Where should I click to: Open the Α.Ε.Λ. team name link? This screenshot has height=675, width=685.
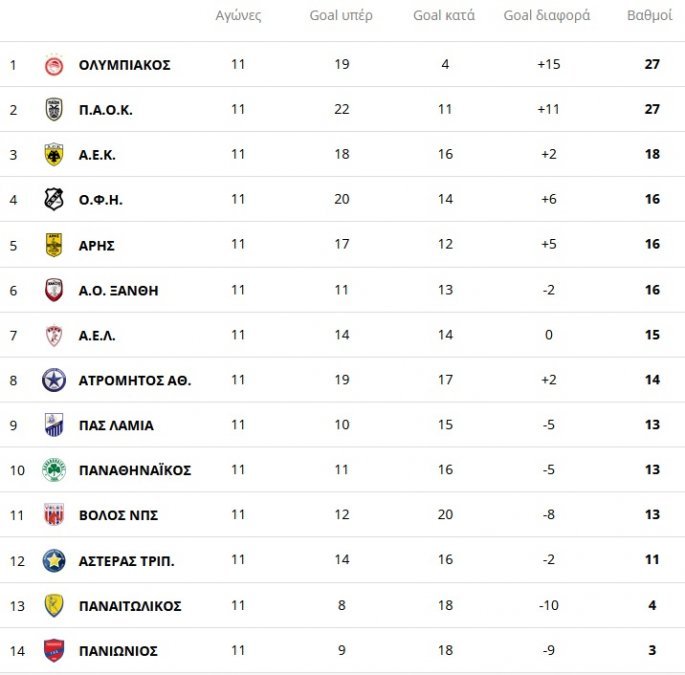pyautogui.click(x=97, y=335)
